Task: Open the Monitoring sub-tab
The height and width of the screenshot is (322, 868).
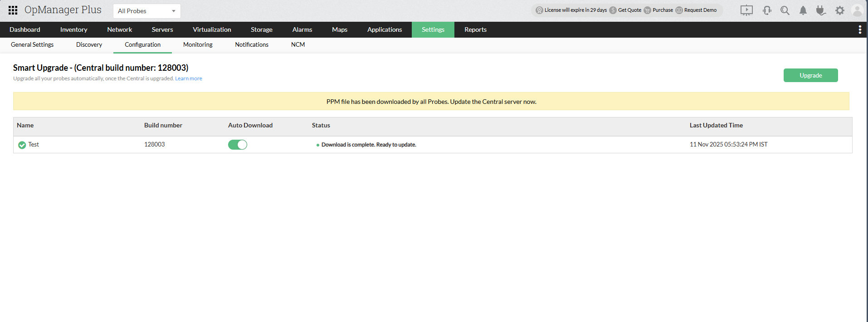Action: [x=198, y=44]
